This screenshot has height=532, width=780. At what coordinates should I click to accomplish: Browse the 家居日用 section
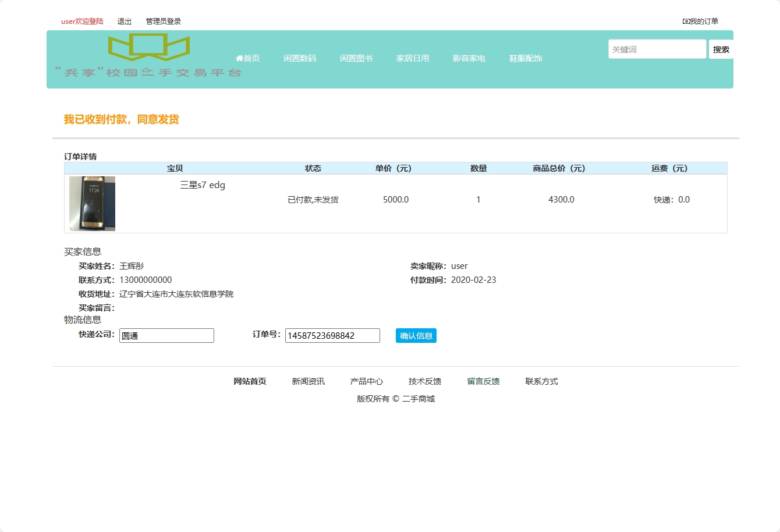[413, 58]
